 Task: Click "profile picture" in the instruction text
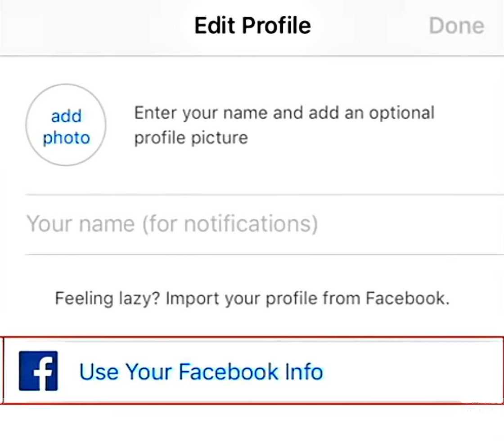point(191,137)
